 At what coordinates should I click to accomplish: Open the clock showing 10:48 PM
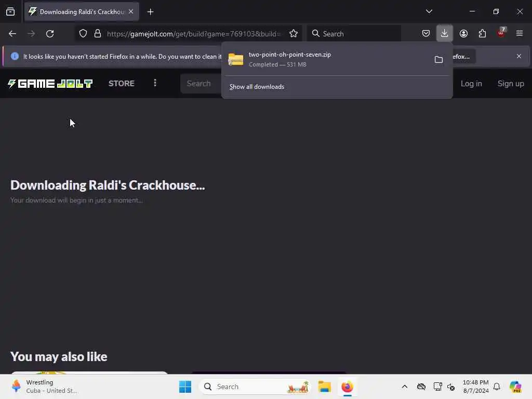(475, 387)
